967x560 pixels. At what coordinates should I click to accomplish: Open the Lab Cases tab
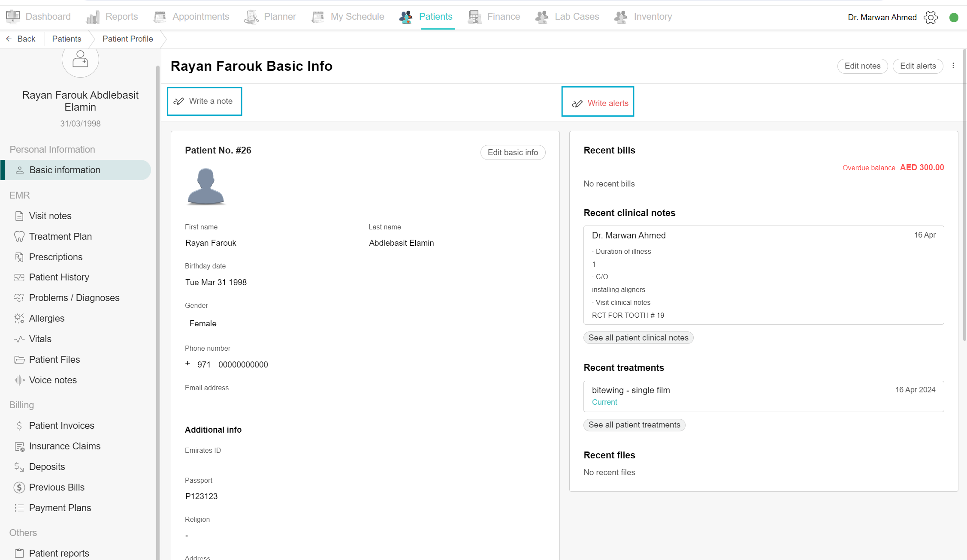click(567, 17)
